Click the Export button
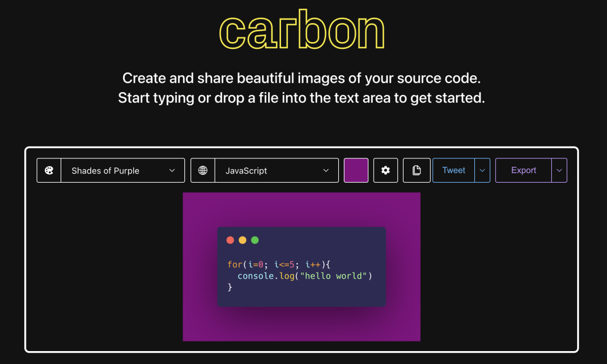Image resolution: width=607 pixels, height=364 pixels. 523,170
